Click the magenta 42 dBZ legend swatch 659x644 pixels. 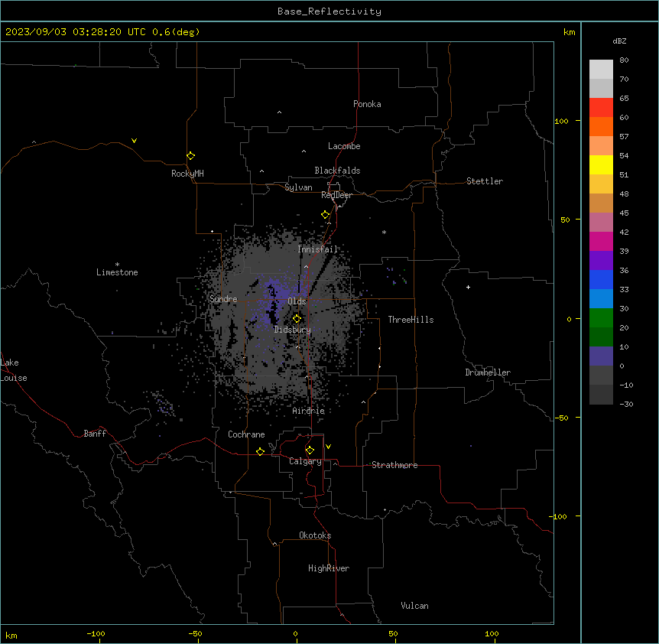(x=601, y=241)
